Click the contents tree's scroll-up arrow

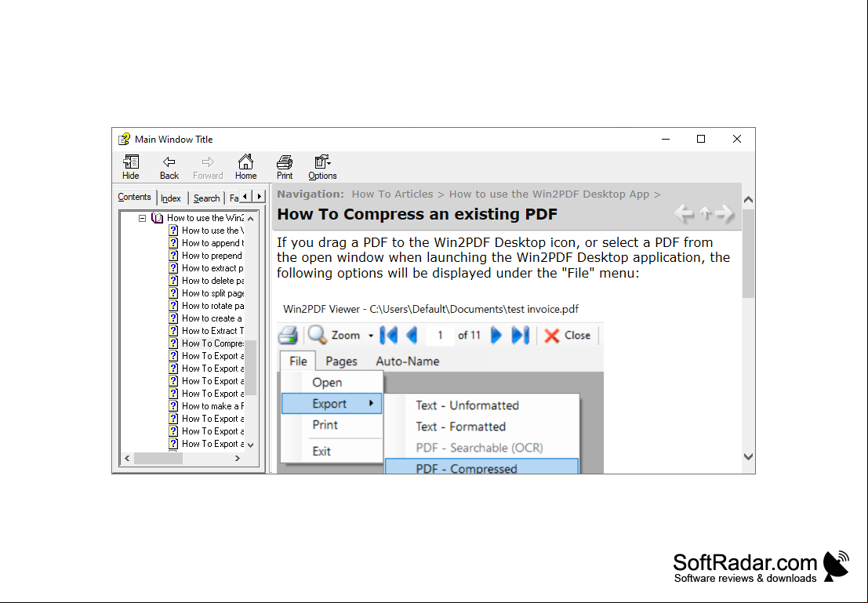pos(251,218)
